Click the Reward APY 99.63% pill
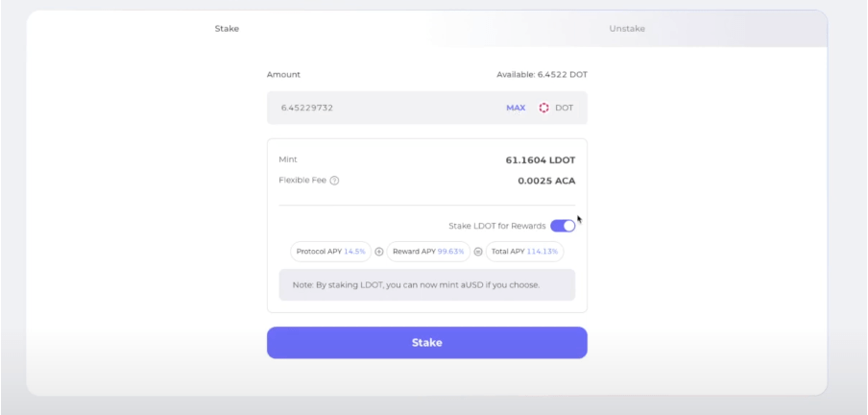Viewport: 868px width, 415px height. [x=428, y=252]
